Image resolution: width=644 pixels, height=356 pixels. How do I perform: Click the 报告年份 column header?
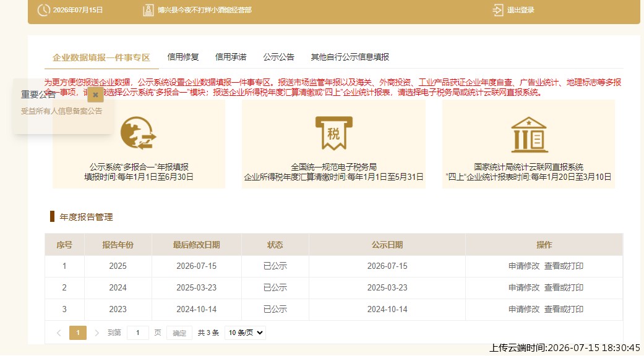coord(118,245)
